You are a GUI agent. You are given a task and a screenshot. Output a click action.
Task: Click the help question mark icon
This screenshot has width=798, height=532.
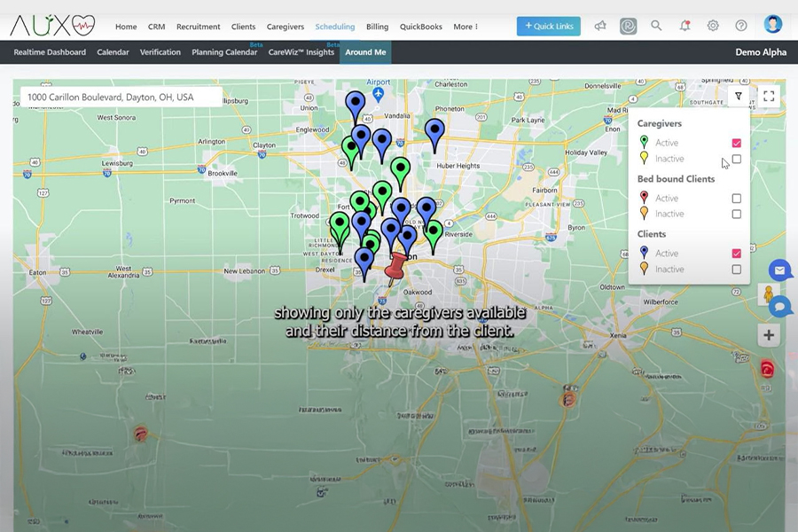tap(741, 26)
